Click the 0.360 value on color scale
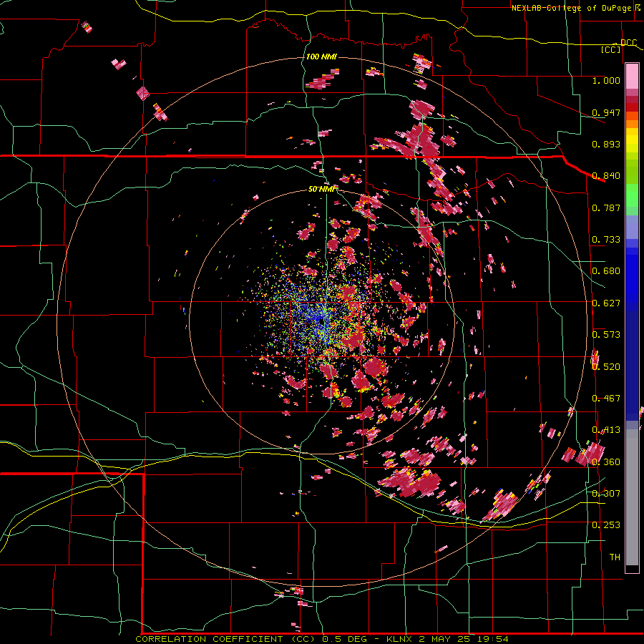The height and width of the screenshot is (644, 644). click(606, 462)
